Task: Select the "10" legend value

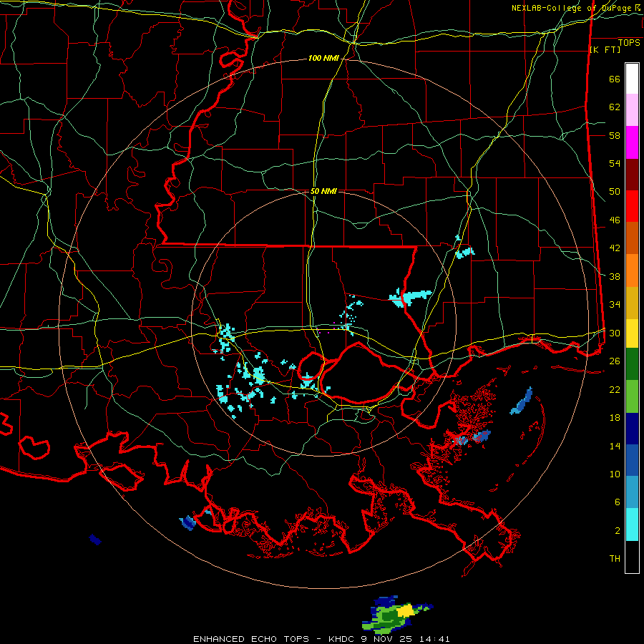Action: [615, 474]
